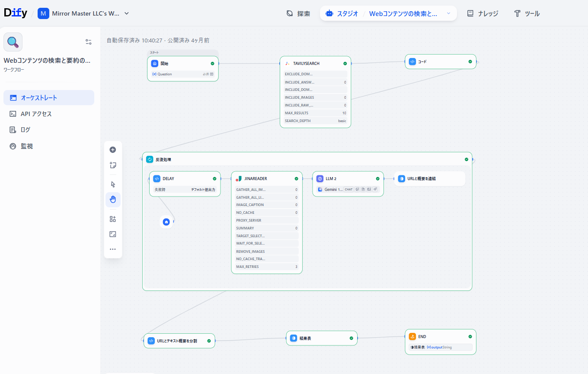
Task: Click the fit-to-screen zoom icon
Action: click(113, 234)
